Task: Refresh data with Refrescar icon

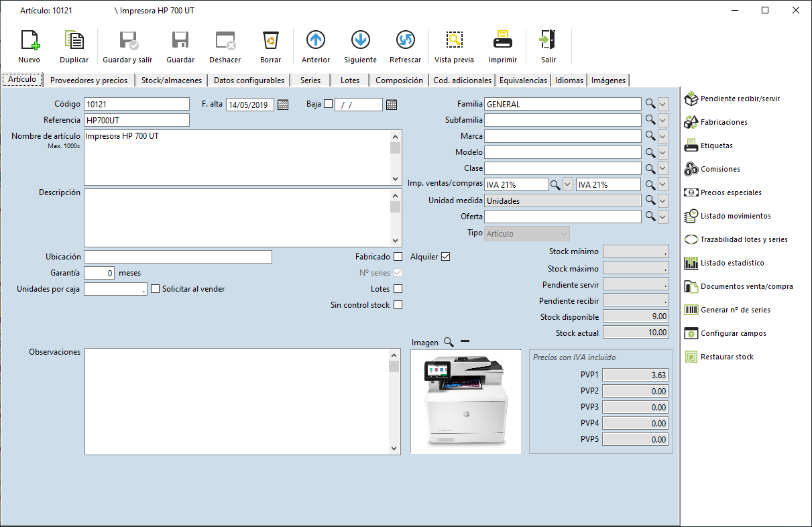Action: click(x=405, y=40)
